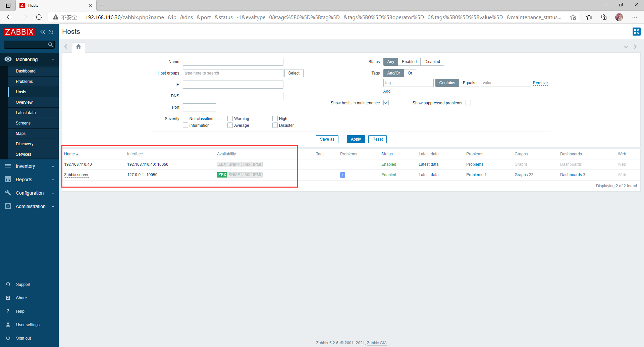Image resolution: width=644 pixels, height=347 pixels.
Task: Open browser favorites list icon
Action: (589, 17)
